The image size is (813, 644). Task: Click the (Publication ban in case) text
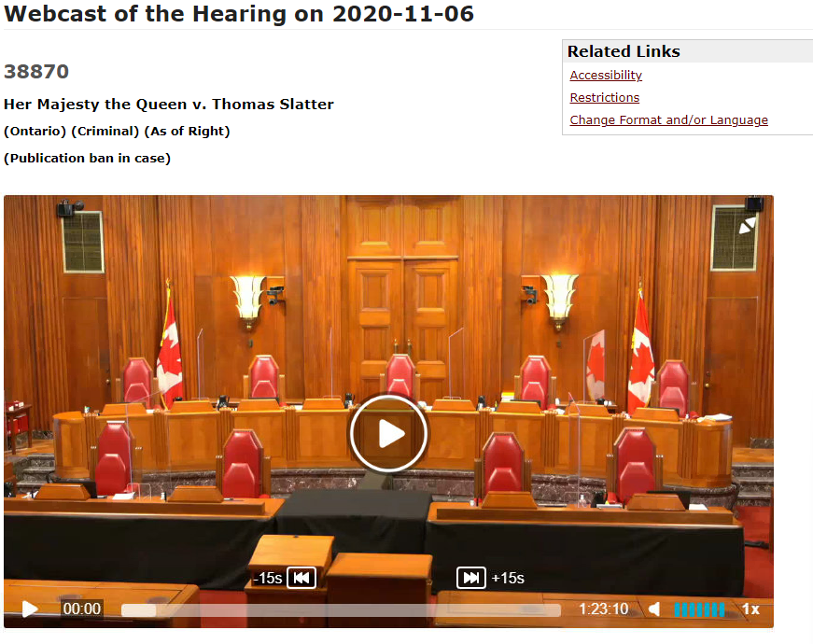tap(87, 158)
